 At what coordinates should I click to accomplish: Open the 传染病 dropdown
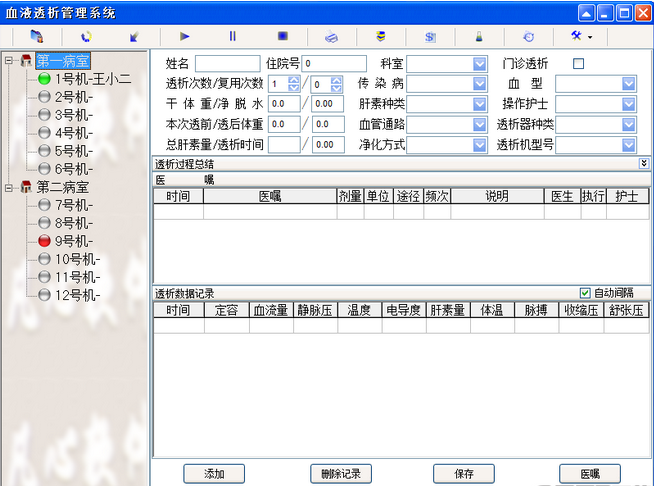(x=479, y=84)
